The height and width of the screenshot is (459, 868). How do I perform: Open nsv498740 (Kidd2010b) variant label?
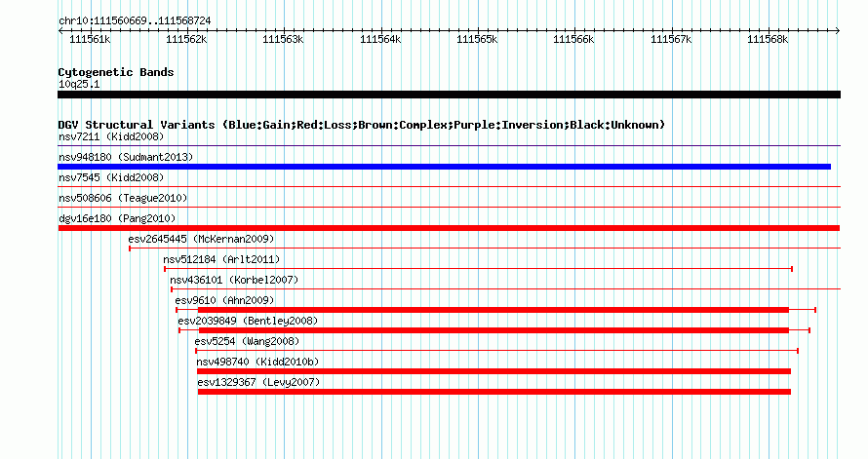258,362
